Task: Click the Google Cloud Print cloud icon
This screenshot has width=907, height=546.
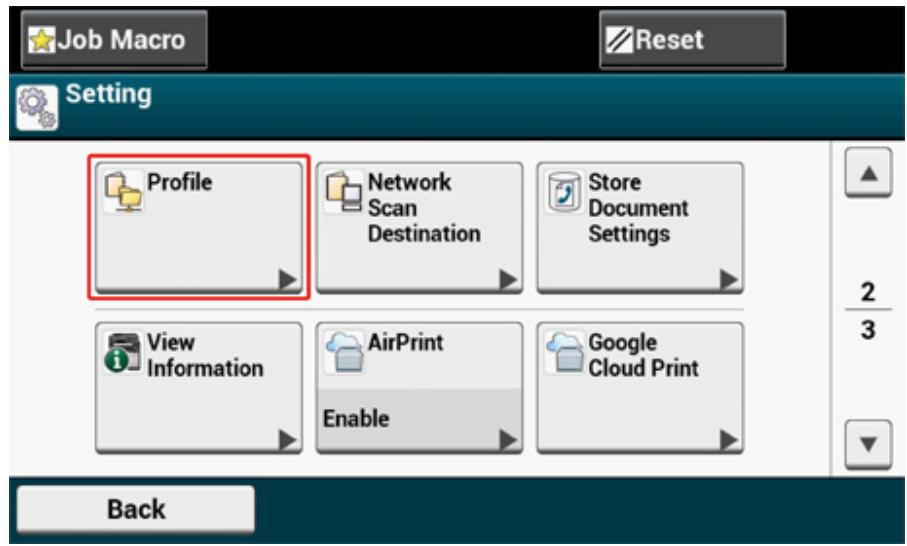Action: (565, 352)
